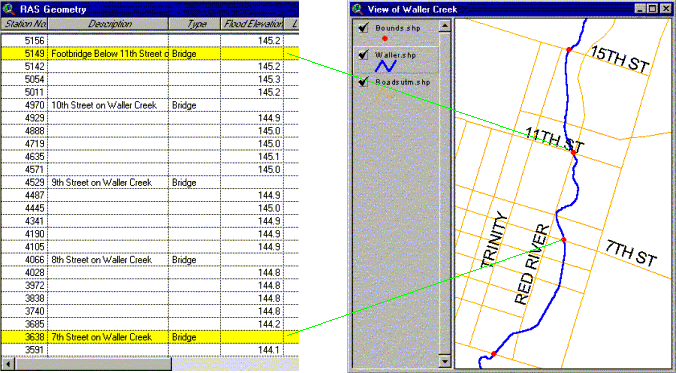Click the 145.3 flood elevation value

pos(269,79)
